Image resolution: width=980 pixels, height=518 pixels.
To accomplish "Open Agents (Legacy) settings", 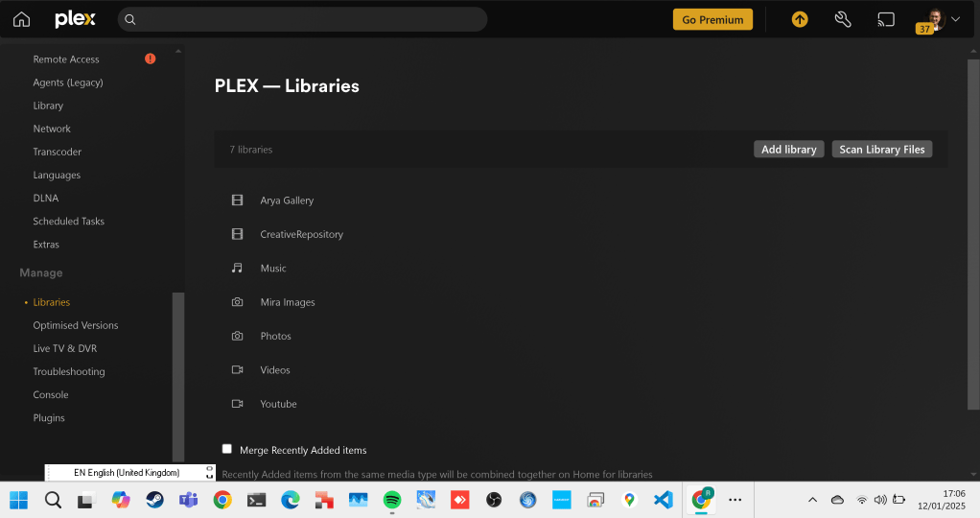I will point(68,82).
